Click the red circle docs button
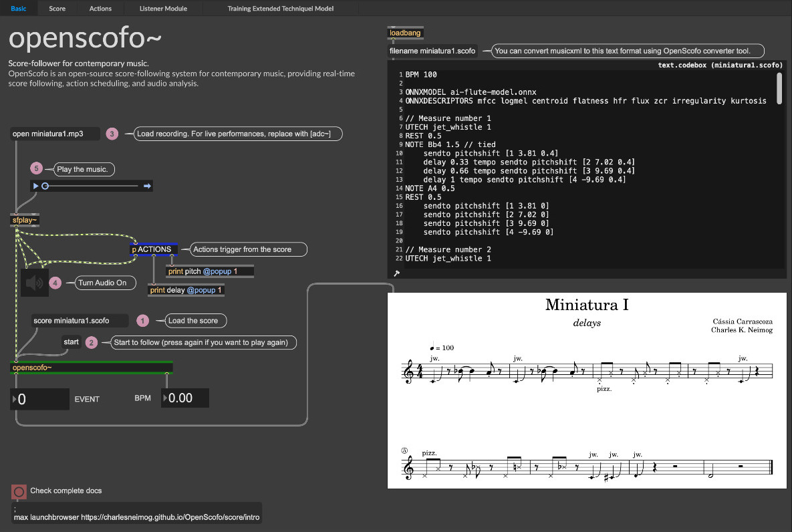The height and width of the screenshot is (532, 792). 19,491
